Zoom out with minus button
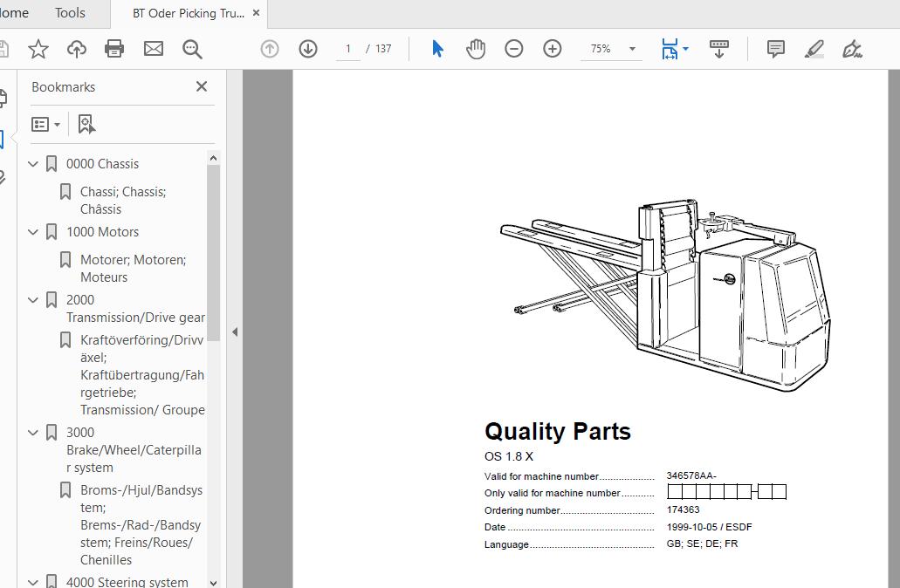This screenshot has height=588, width=900. (513, 50)
